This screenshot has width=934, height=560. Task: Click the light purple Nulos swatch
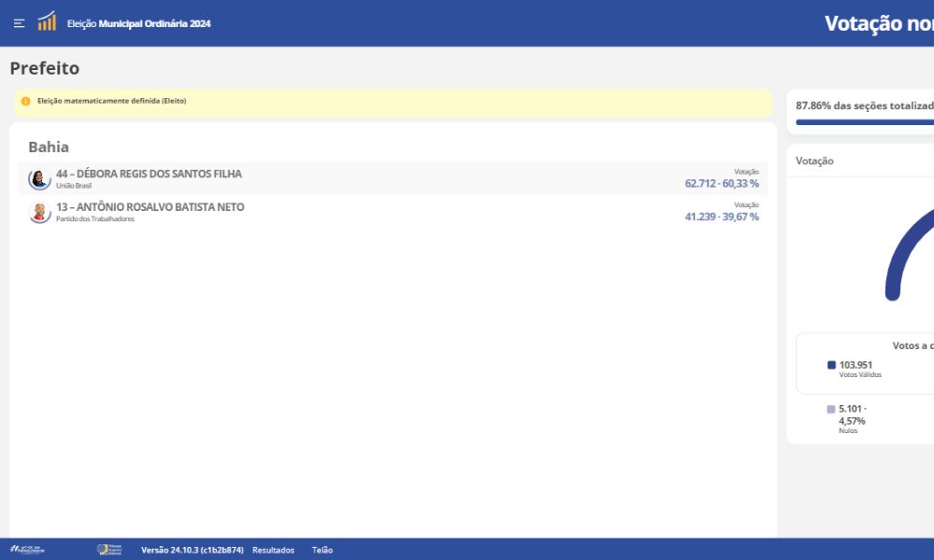tap(831, 410)
